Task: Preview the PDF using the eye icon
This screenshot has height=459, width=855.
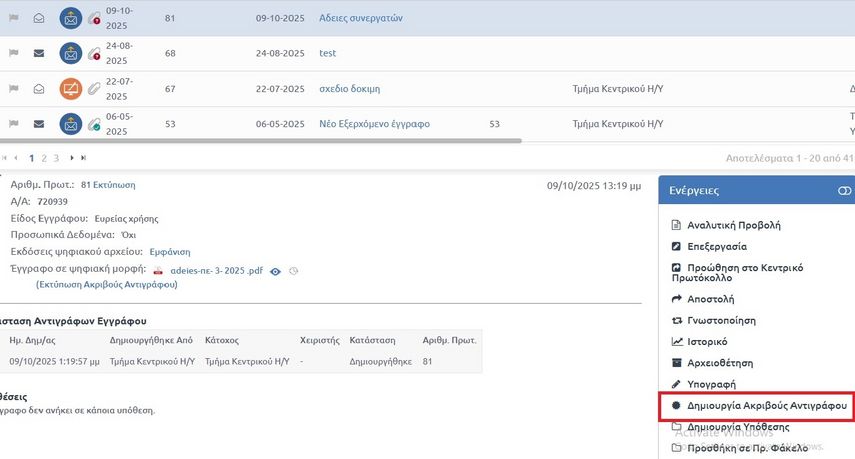Action: click(275, 271)
